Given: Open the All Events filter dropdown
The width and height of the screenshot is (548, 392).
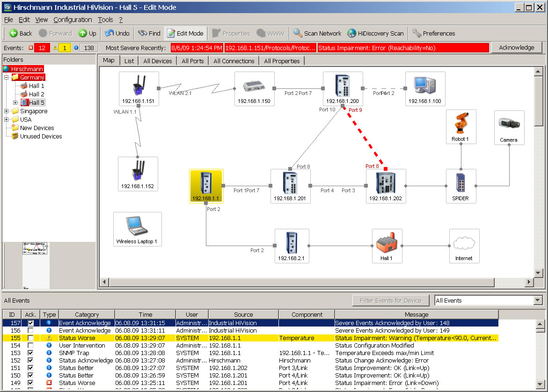Looking at the screenshot, I should click(x=537, y=300).
